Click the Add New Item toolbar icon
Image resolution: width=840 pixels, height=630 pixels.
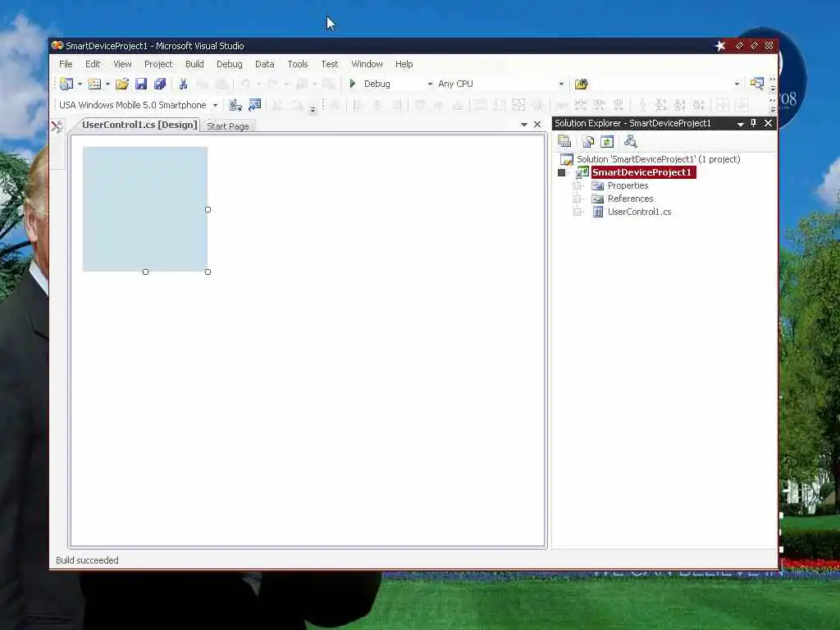pyautogui.click(x=95, y=84)
